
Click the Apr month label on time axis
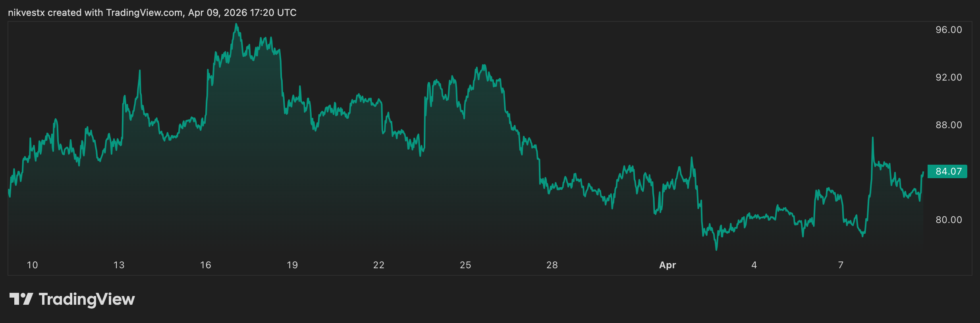[667, 265]
